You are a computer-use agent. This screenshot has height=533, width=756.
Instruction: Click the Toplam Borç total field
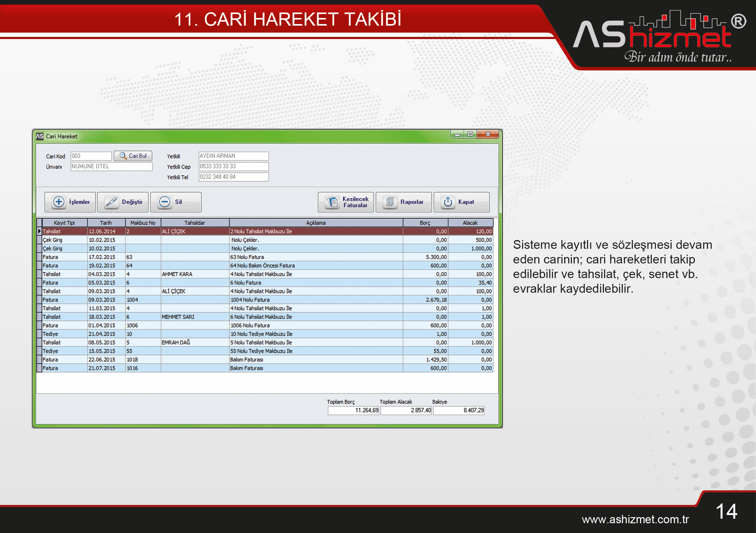tap(353, 410)
